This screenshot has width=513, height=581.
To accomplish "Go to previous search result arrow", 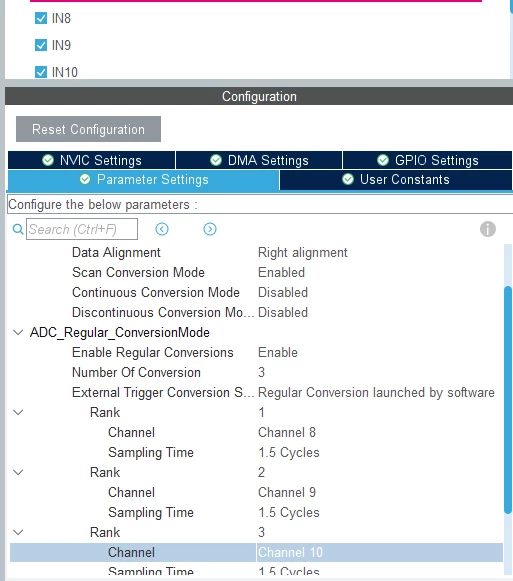I will coord(162,229).
